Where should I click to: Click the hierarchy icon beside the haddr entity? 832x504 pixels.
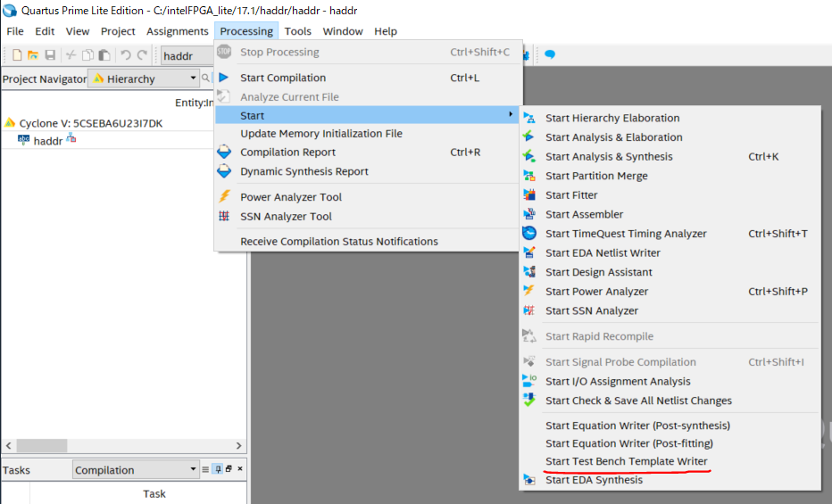(71, 139)
